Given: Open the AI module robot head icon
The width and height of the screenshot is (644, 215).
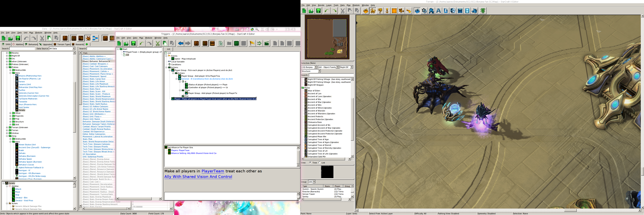Looking at the screenshot, I should click(453, 11).
